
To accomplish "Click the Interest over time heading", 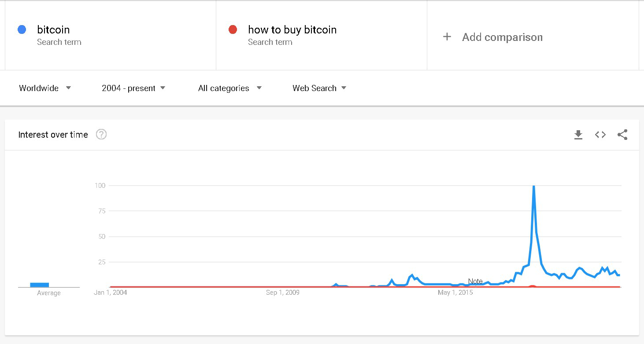I will 53,135.
